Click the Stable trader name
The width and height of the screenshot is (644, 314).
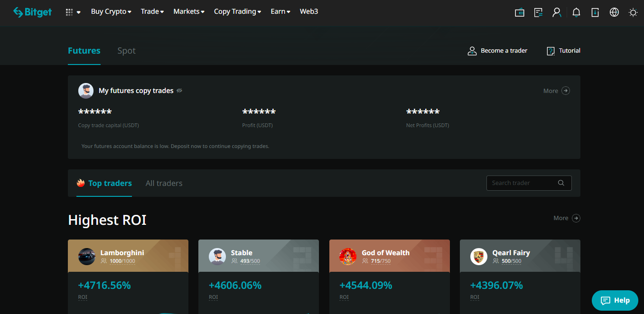coord(242,253)
